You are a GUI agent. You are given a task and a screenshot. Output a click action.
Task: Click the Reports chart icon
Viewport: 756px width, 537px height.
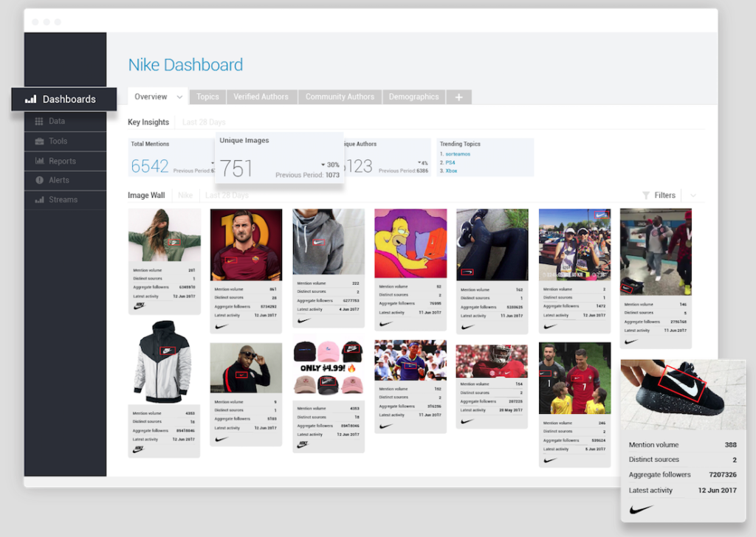coord(40,161)
